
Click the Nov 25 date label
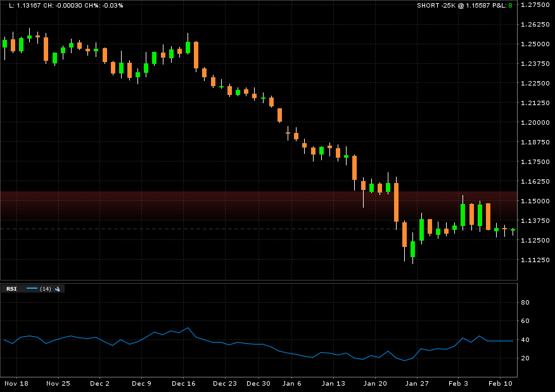tap(58, 384)
